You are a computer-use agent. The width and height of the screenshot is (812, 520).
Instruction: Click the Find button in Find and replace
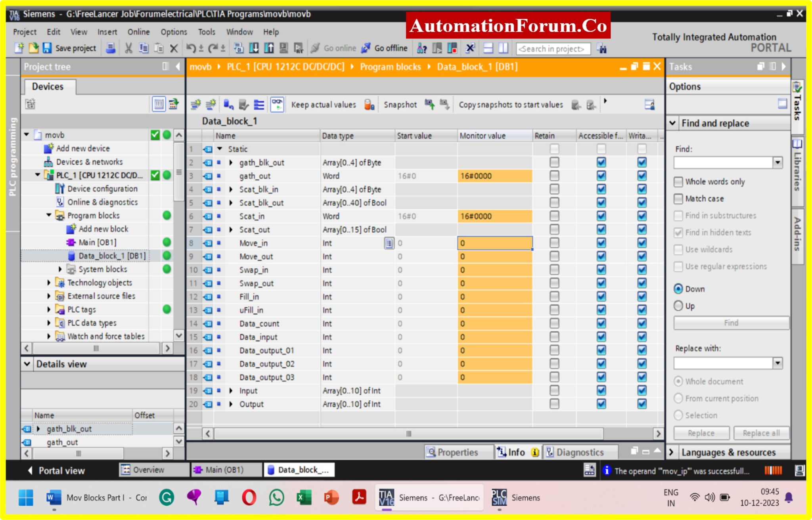click(731, 323)
